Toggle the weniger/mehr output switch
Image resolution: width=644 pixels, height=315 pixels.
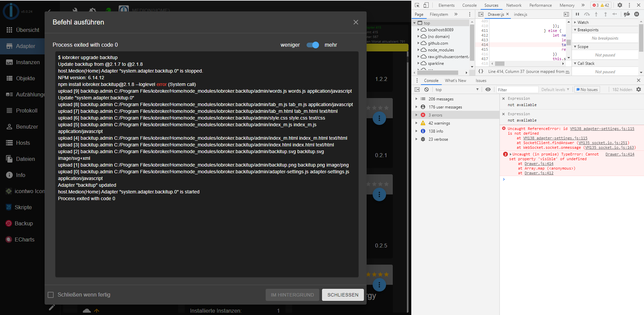313,45
